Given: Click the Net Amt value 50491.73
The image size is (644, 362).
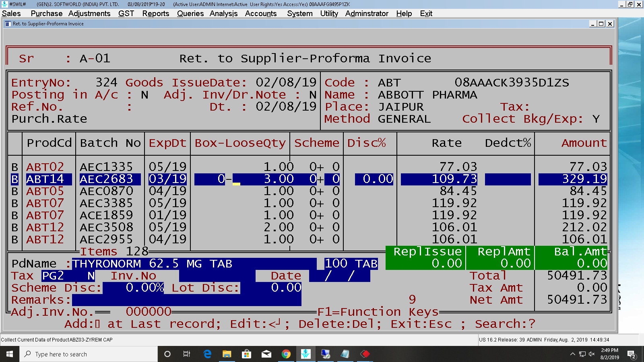Looking at the screenshot, I should (x=577, y=300).
